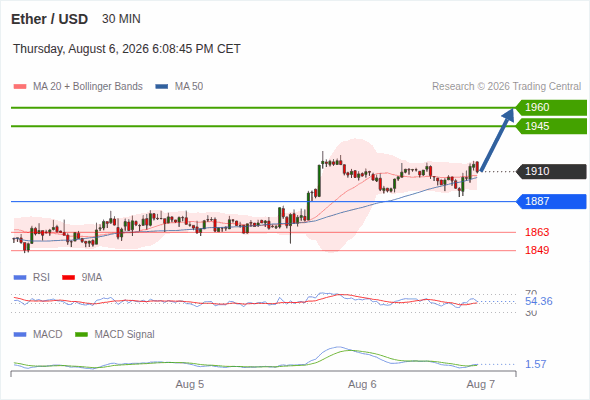Click the 1945 green resistance tag
The height and width of the screenshot is (400, 590).
551,126
